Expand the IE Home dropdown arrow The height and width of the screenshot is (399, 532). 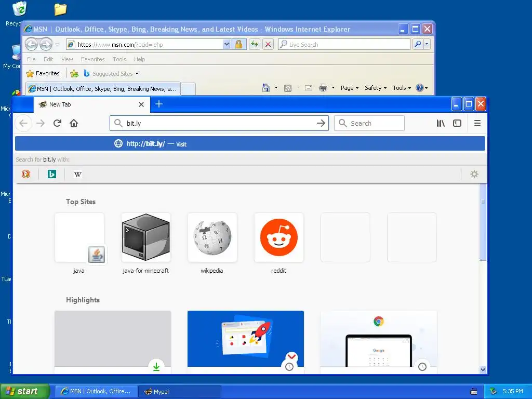point(276,88)
